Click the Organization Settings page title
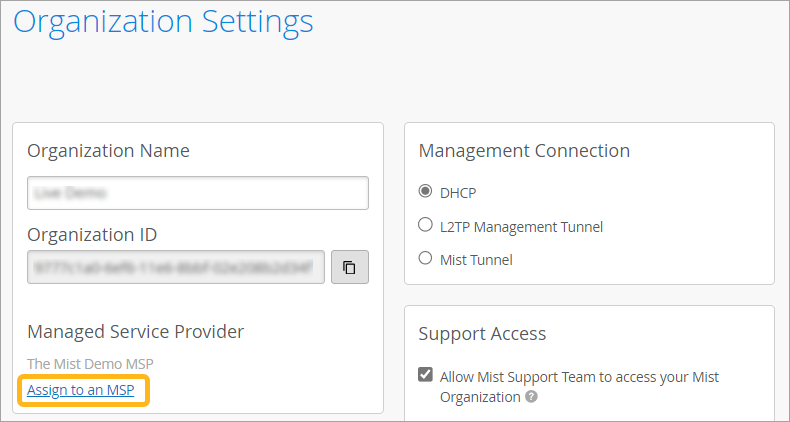Image resolution: width=790 pixels, height=422 pixels. point(163,21)
